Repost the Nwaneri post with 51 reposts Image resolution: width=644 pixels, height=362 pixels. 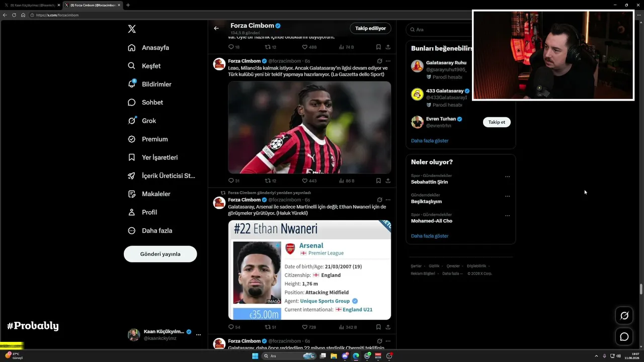(271, 327)
